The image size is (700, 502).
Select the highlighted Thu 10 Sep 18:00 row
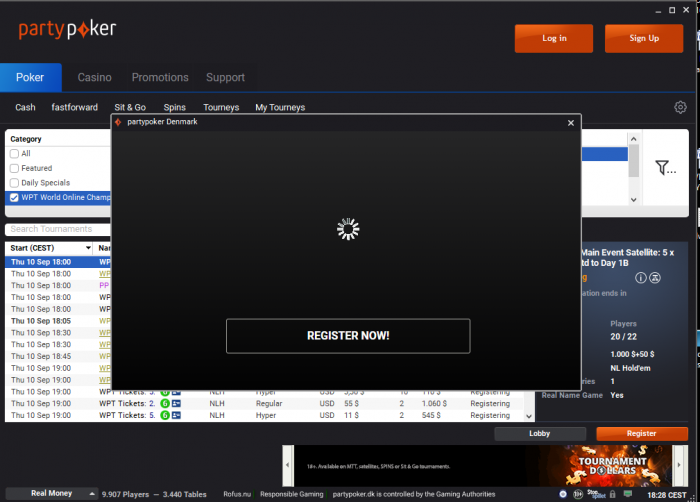click(x=58, y=262)
